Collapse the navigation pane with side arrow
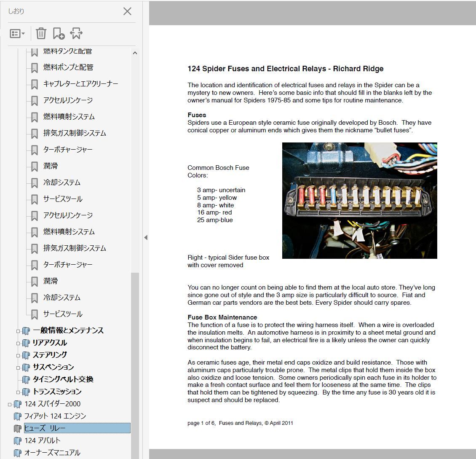Image resolution: width=476 pixels, height=459 pixels. (x=146, y=238)
